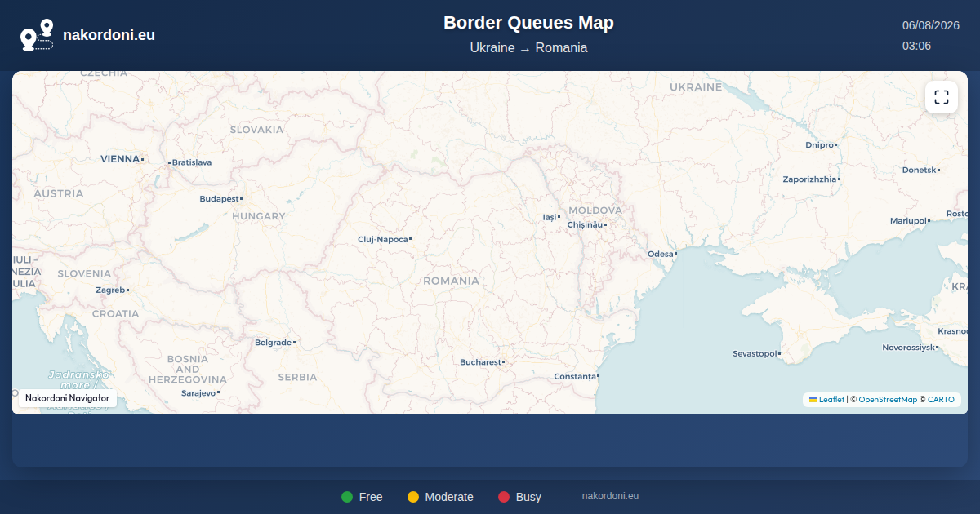Click the CROATIA country label
Viewport: 980px width, 514px height.
(x=115, y=313)
